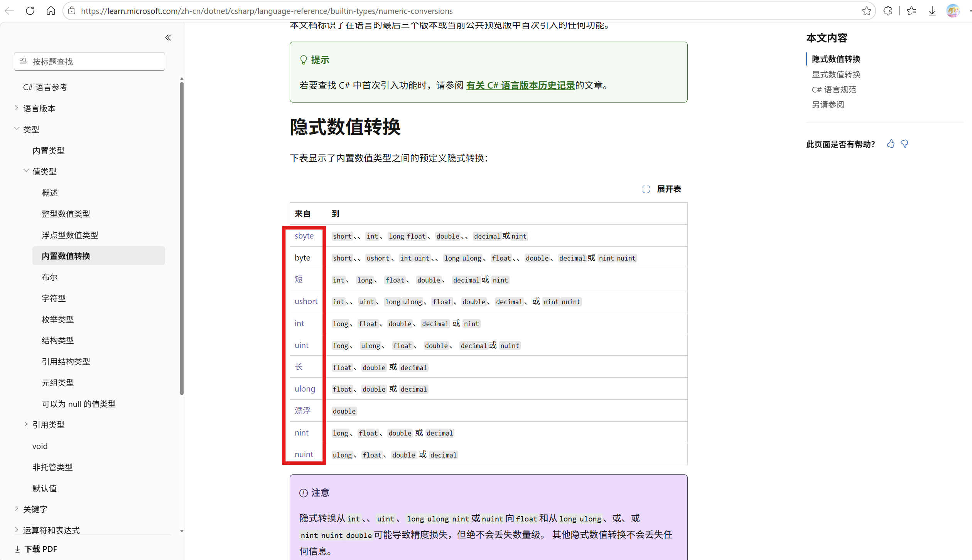Expand the 引用类型 tree node
Viewport: 972px width, 560px height.
26,424
